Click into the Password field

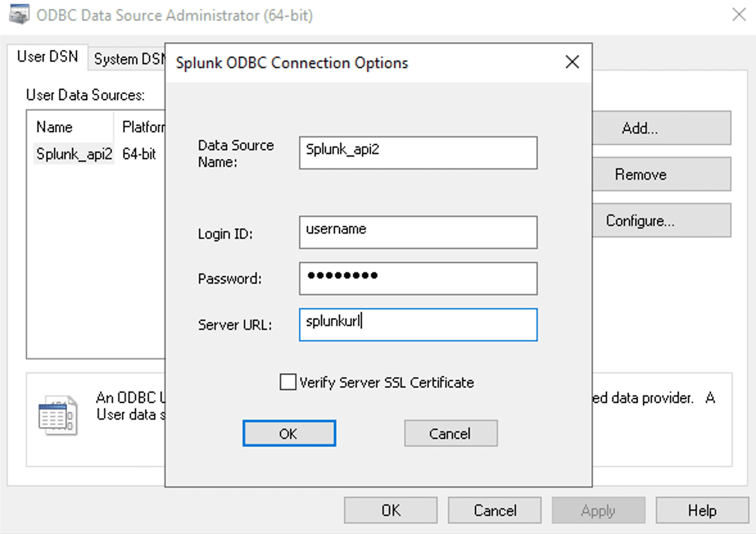[418, 279]
